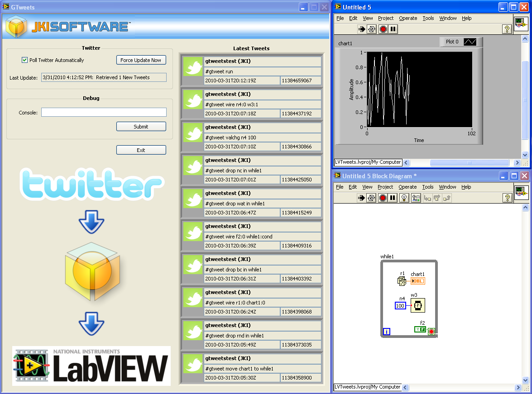Abort execution in Untitled 5 front panel toolbar
Screen dimensions: 532x394
coord(383,29)
